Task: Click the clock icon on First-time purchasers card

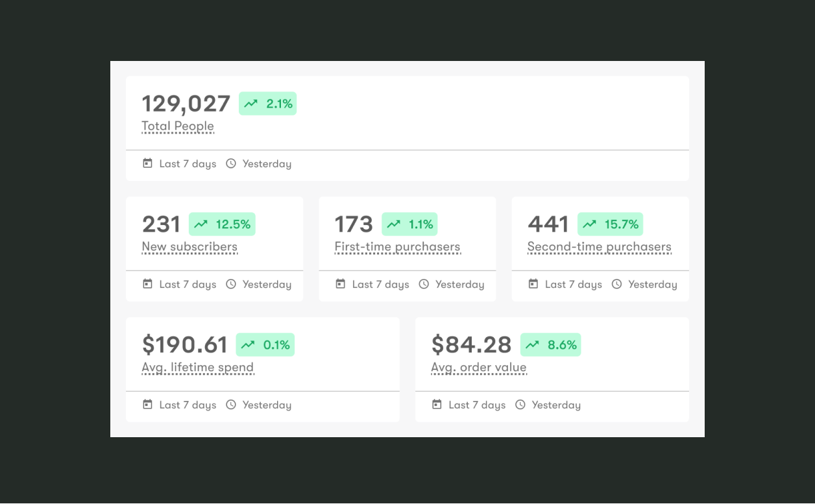Action: [x=424, y=284]
